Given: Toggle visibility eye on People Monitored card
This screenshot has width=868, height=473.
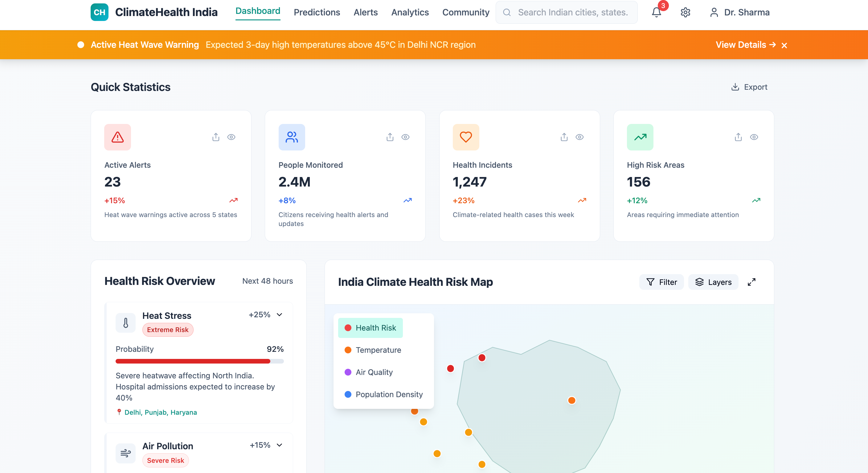Looking at the screenshot, I should 405,137.
